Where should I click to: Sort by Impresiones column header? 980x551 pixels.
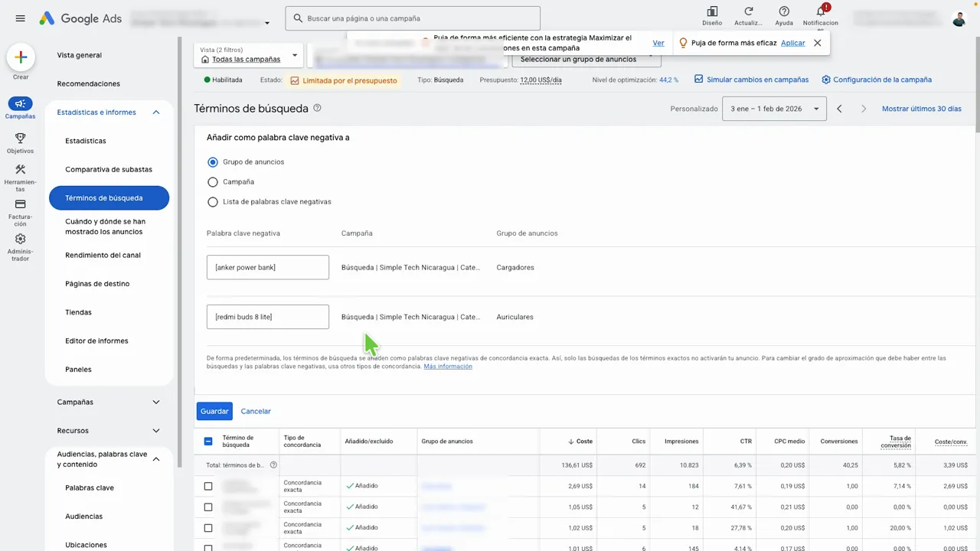coord(681,442)
